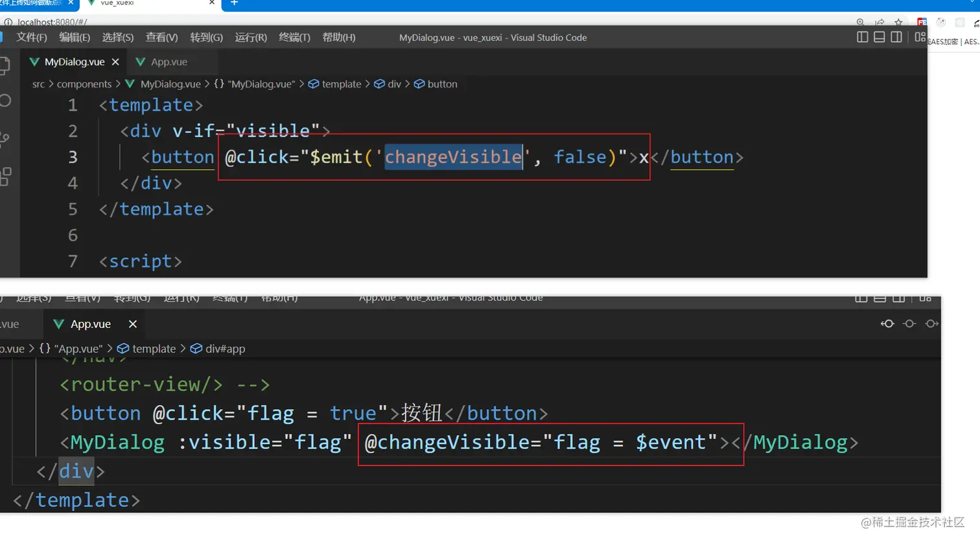980x544 pixels.
Task: Expand {} "App.vue" breadcrumb
Action: click(x=71, y=348)
